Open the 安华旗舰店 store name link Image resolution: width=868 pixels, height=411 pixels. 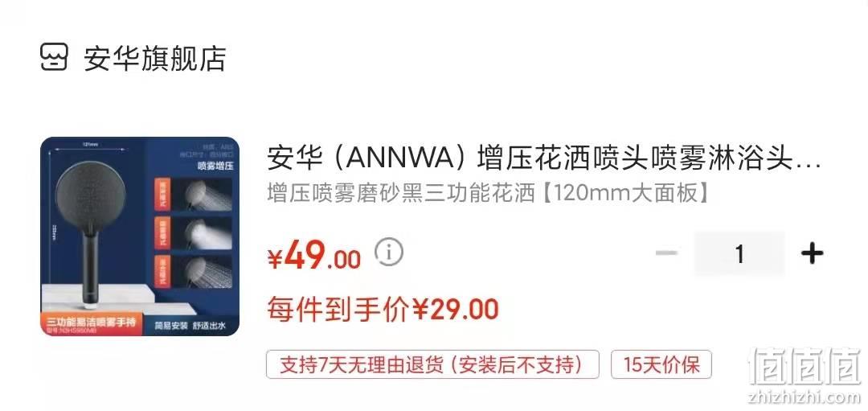(155, 58)
